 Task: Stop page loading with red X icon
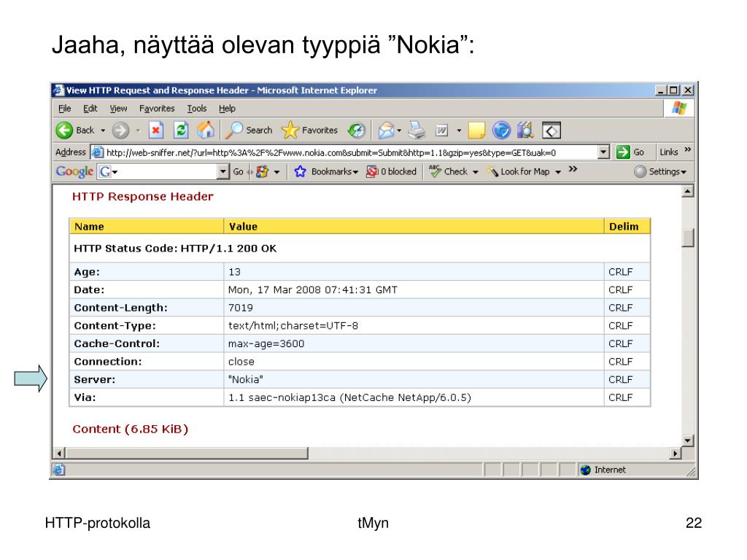pos(156,130)
